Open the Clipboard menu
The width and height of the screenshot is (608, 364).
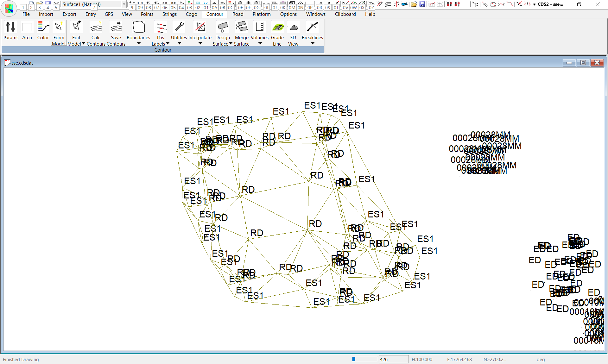(x=345, y=14)
